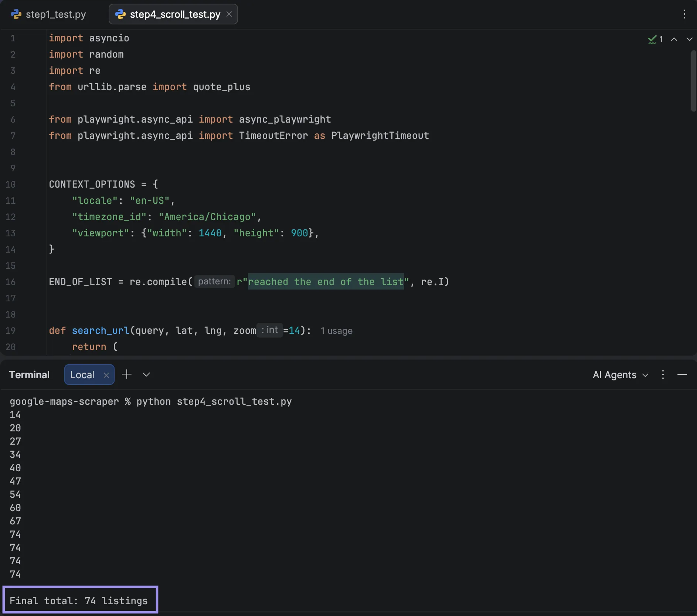Screen dimensions: 697x616
Task: Click the 'import asyncio' line
Action: click(x=89, y=38)
